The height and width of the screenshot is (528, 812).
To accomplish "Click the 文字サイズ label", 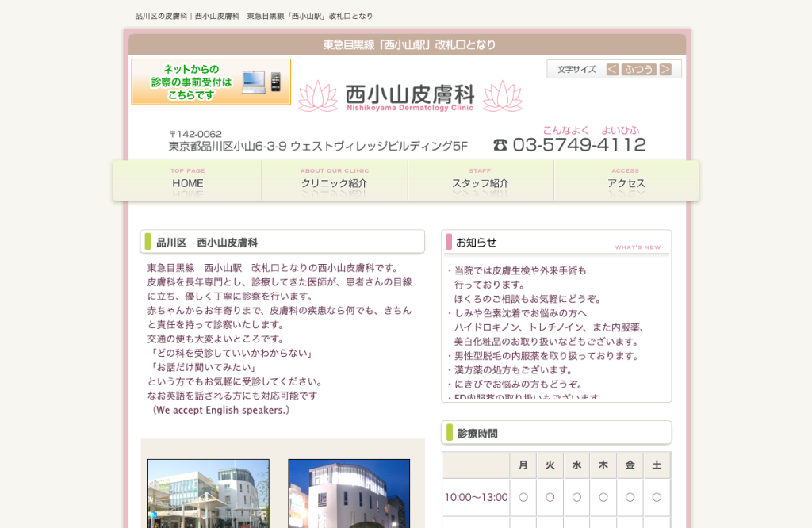I will tap(576, 69).
